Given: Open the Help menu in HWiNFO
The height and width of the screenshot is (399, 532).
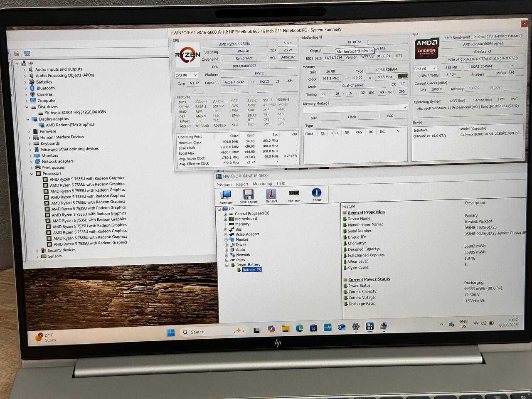Looking at the screenshot, I should click(x=281, y=183).
